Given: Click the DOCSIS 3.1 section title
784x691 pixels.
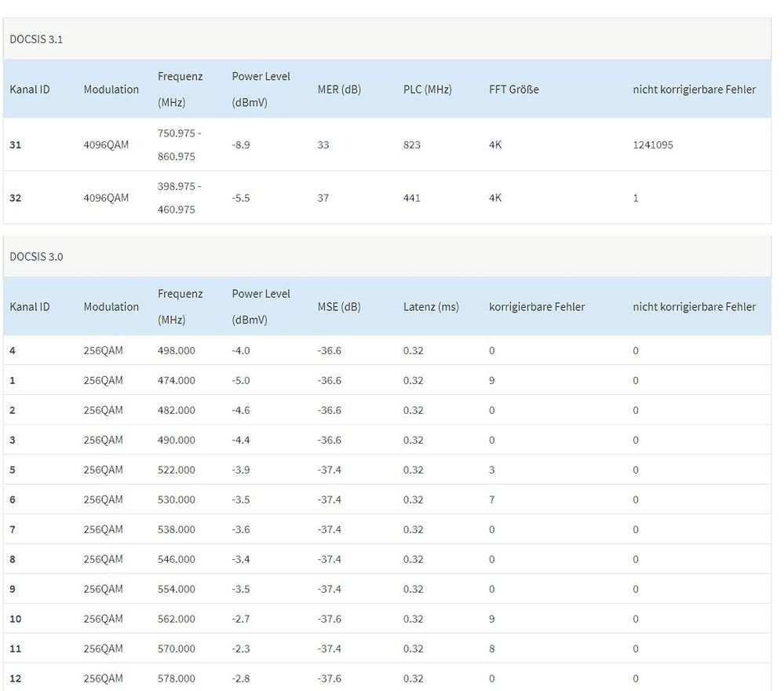Looking at the screenshot, I should click(x=36, y=39).
